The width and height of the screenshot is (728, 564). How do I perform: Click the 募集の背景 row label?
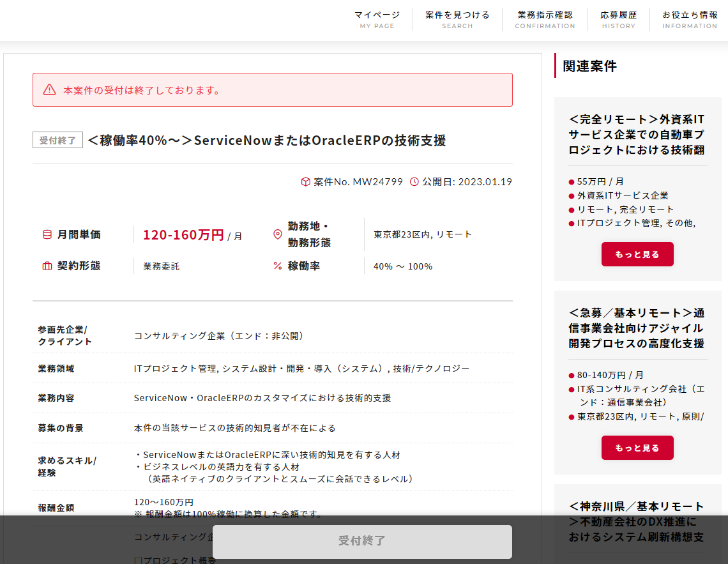pos(61,428)
